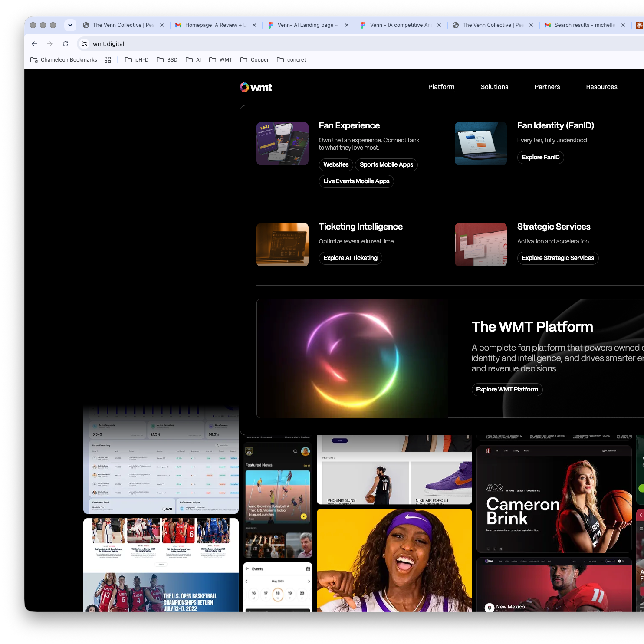Click Explore AI Ticketing button
The image size is (644, 644).
click(350, 258)
